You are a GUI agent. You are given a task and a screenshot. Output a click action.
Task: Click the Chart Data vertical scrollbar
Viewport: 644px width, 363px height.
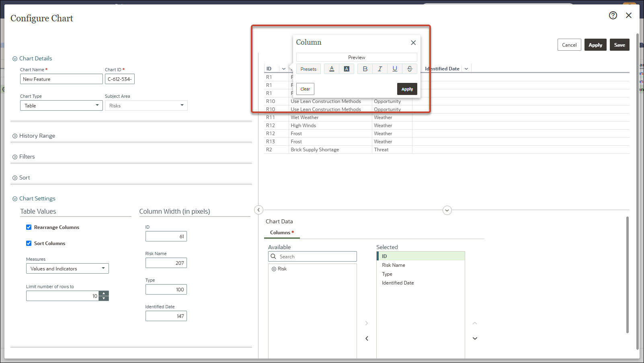(x=627, y=275)
